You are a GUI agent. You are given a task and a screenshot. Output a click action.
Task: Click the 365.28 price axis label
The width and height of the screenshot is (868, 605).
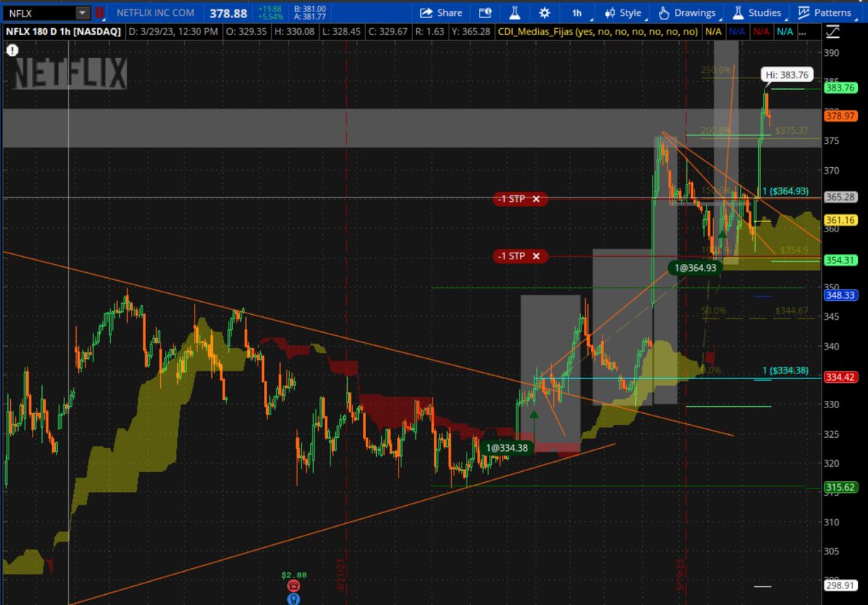(x=841, y=197)
